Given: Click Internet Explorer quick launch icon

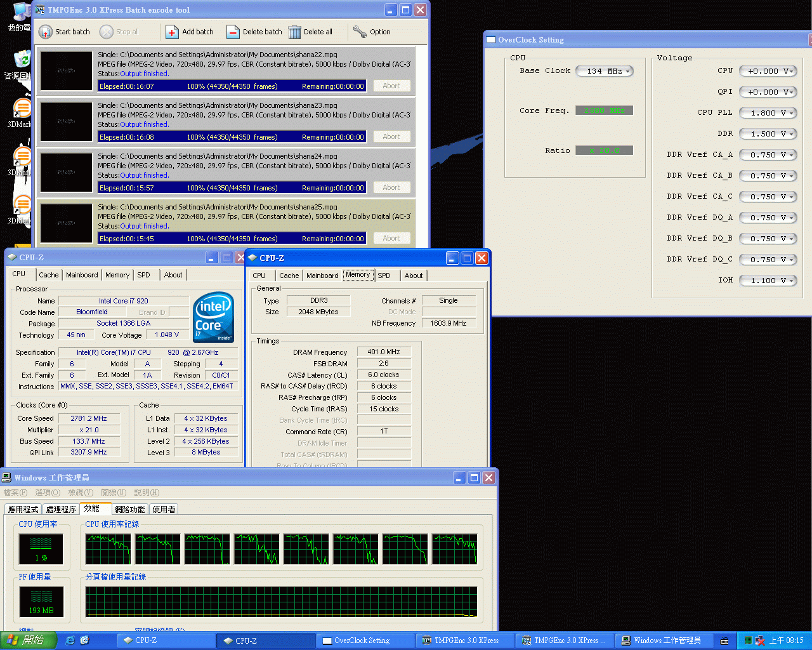Looking at the screenshot, I should point(70,640).
